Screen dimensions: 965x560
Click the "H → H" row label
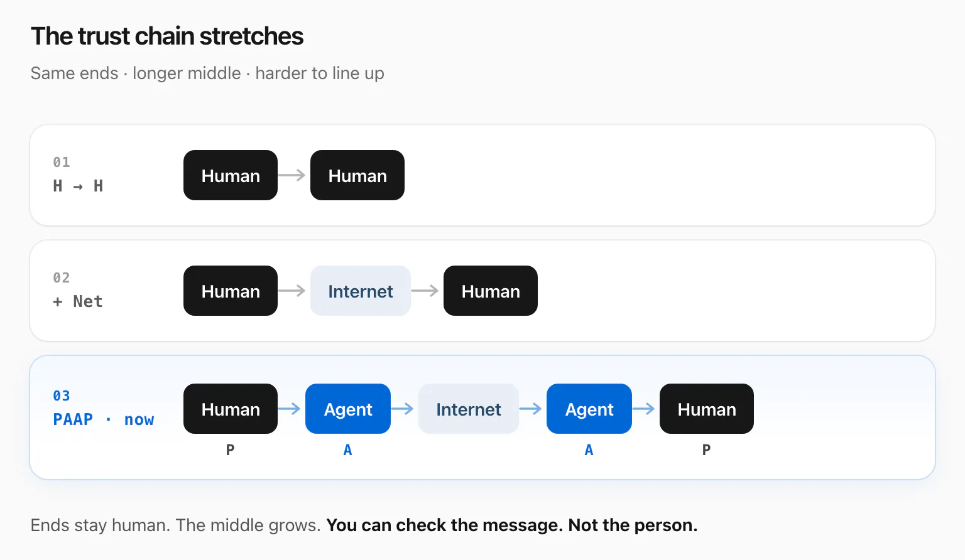click(78, 186)
